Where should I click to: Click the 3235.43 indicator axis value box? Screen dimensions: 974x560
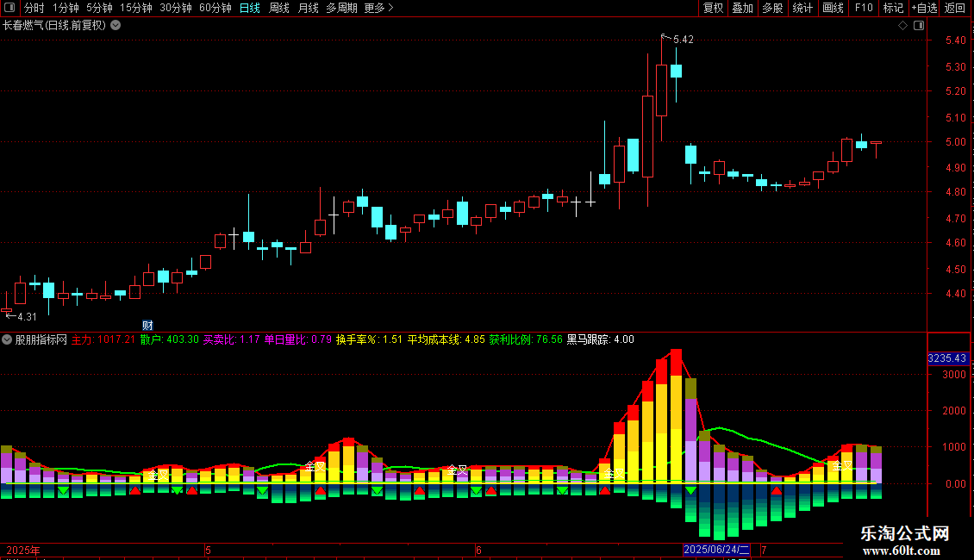[947, 358]
